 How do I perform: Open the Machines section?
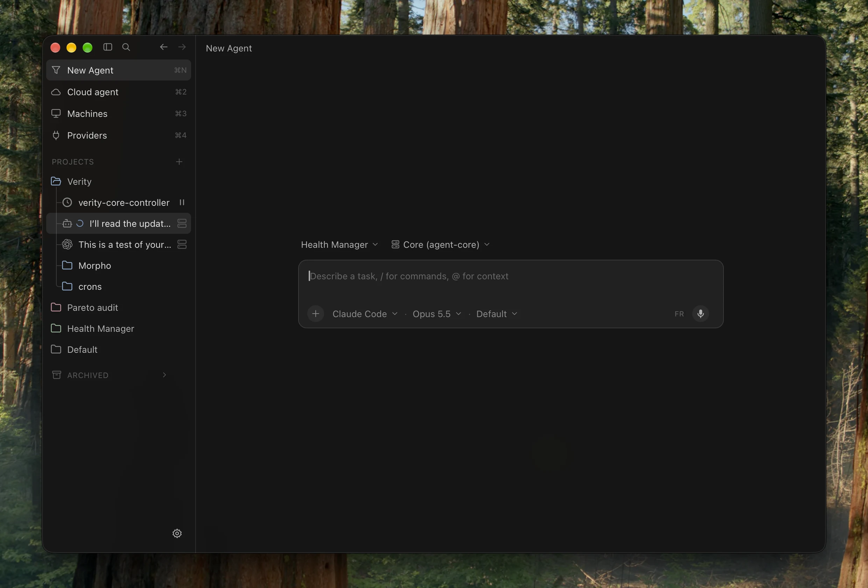pos(118,113)
